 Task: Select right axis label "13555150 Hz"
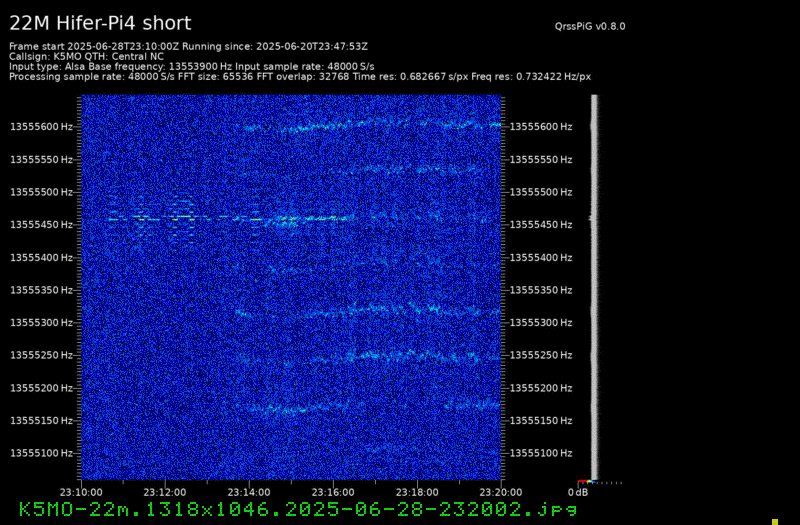tap(541, 421)
